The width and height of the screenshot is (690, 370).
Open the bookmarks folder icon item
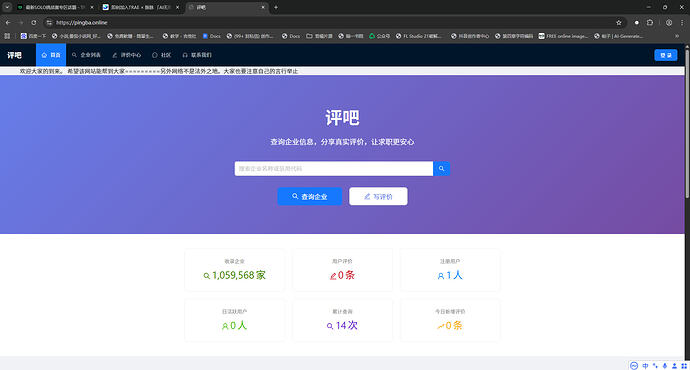319,36
